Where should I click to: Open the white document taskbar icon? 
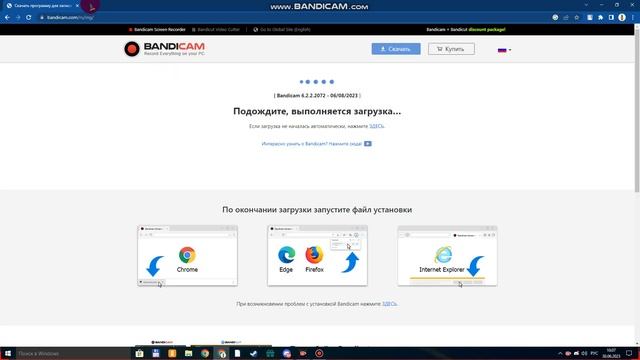coord(237,353)
